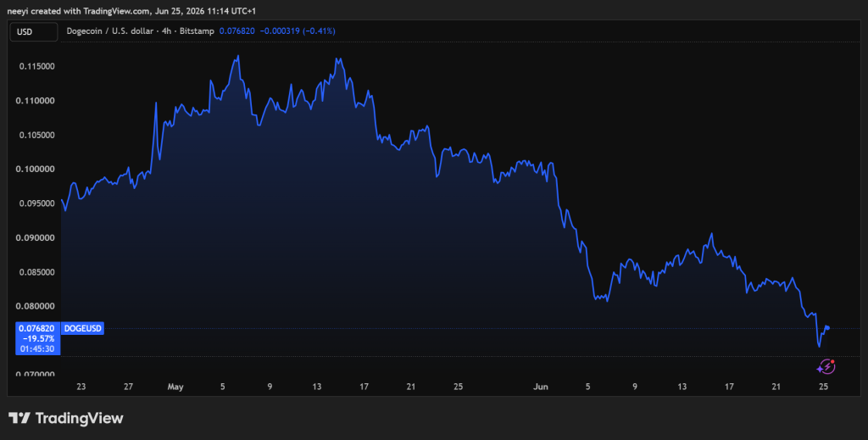Viewport: 868px width, 440px height.
Task: Click the −19.57% change on price tag
Action: click(x=38, y=338)
